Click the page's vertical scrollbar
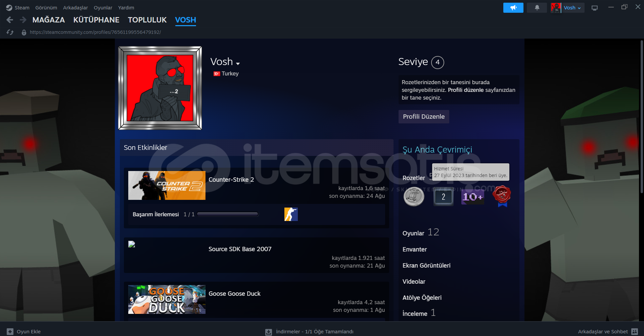 click(642, 117)
